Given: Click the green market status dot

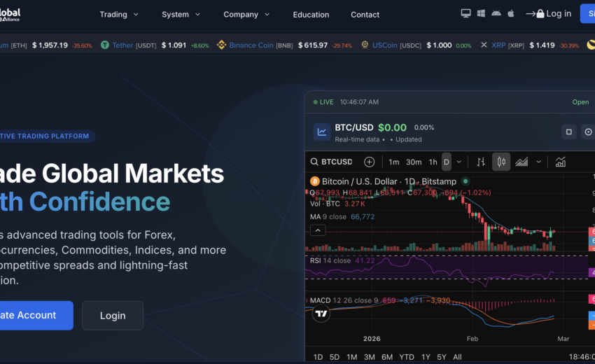Looking at the screenshot, I should tap(465, 181).
